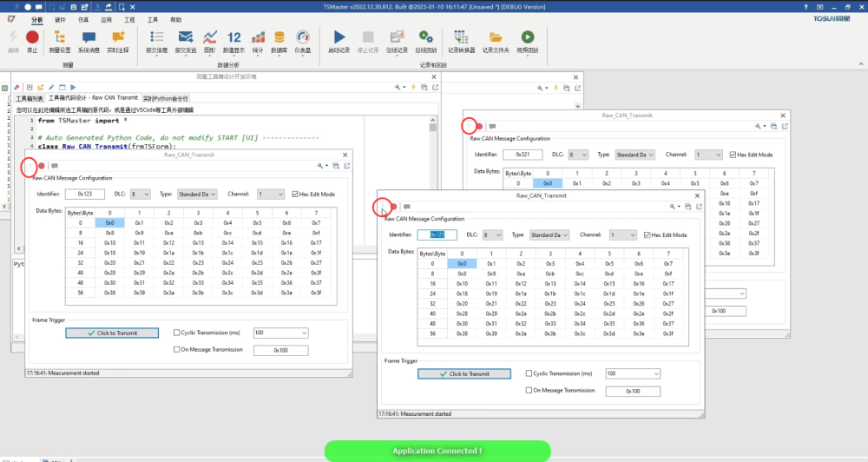Open the Dashboard gauge tool
Screen dimensions: 868x462
click(302, 37)
